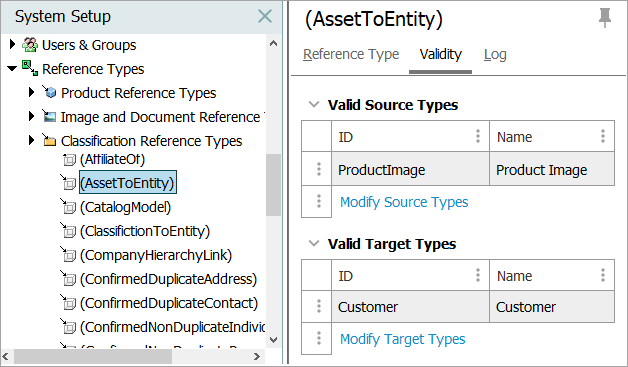Click the Image and Document Reference icon
Viewport: 628px width, 367px height.
coord(49,116)
